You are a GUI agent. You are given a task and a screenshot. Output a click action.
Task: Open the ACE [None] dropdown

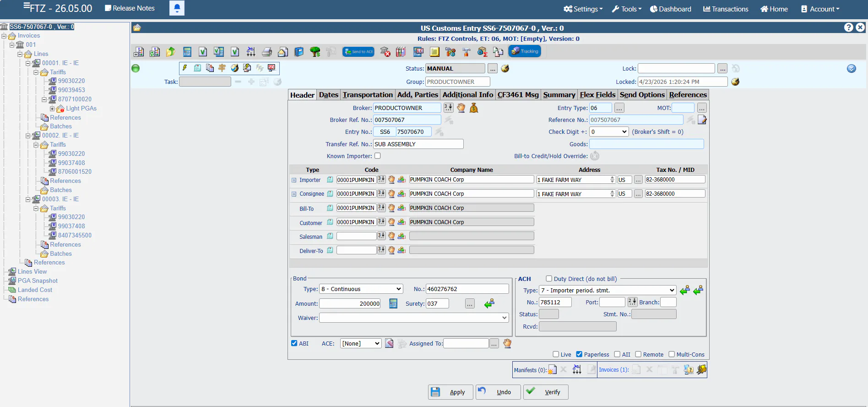(361, 344)
